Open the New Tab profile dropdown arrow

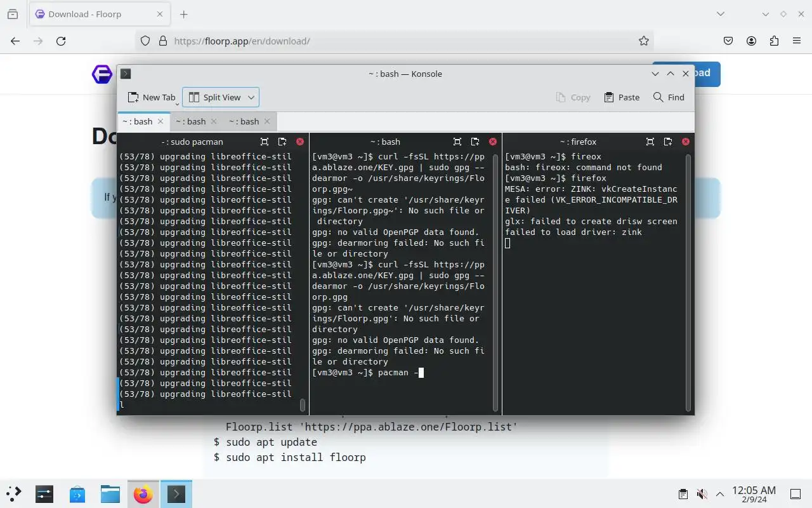click(x=177, y=103)
